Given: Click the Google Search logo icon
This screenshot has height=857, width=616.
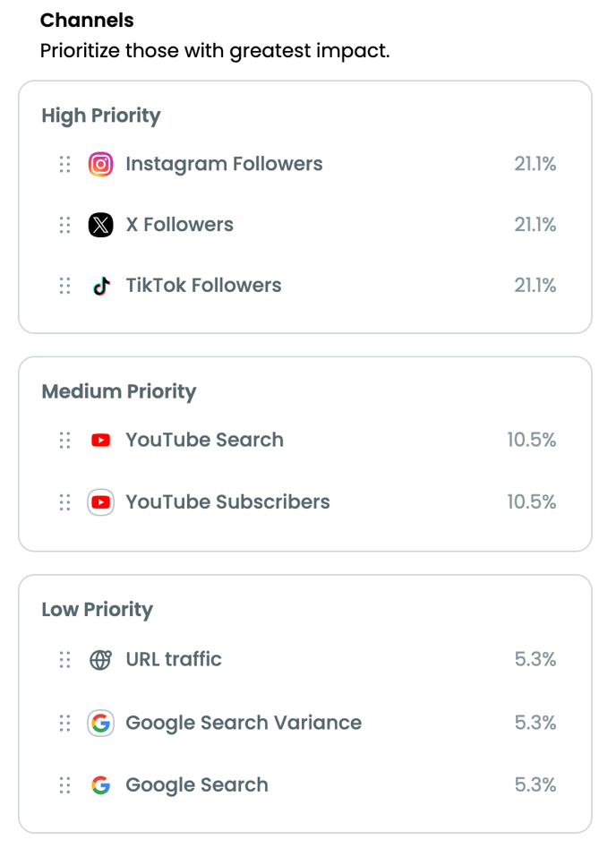Looking at the screenshot, I should (100, 785).
